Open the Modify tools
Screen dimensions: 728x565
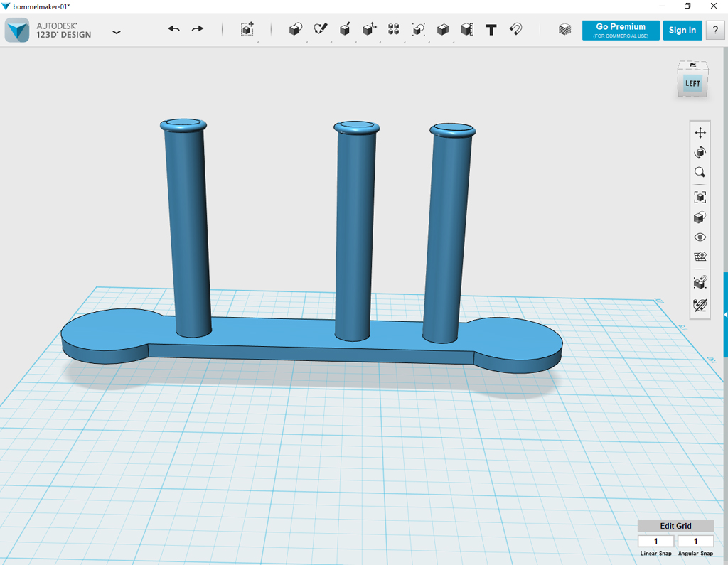click(x=370, y=29)
